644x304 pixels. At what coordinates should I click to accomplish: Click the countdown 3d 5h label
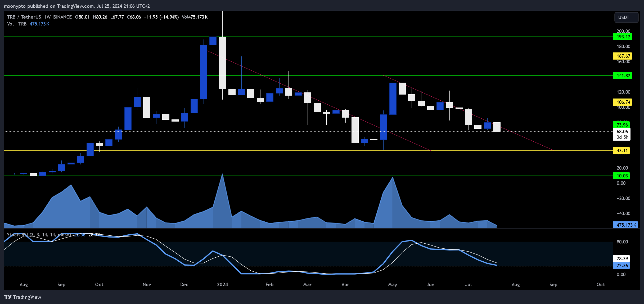tap(622, 137)
